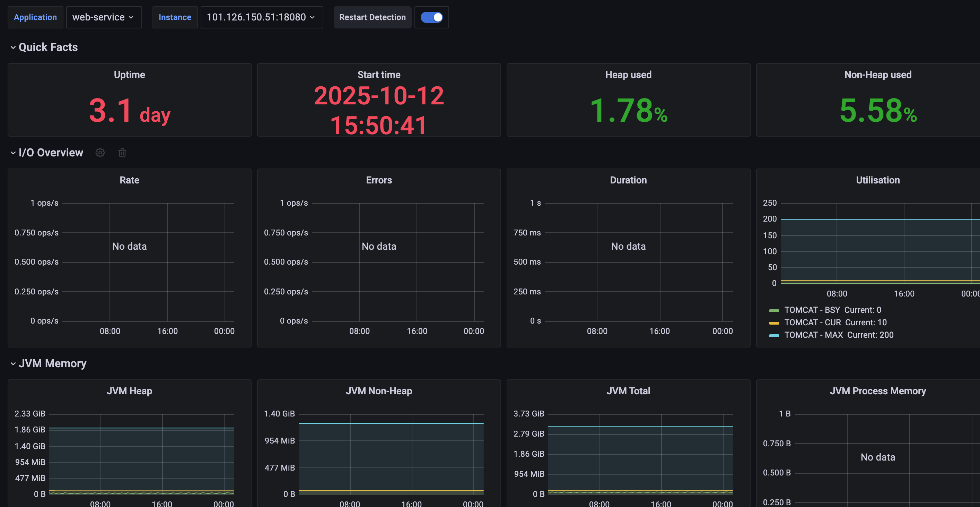The width and height of the screenshot is (980, 507).
Task: Open the I/O Overview row settings gear
Action: tap(100, 153)
